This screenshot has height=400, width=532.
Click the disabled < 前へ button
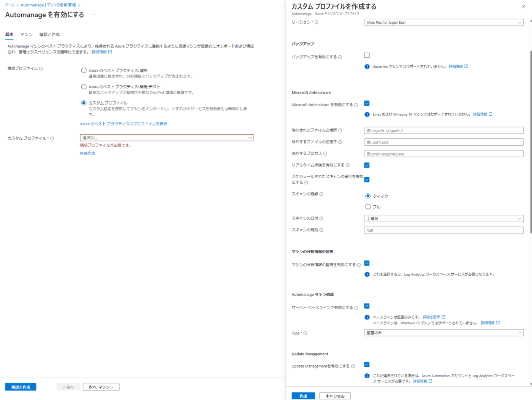pos(68,387)
